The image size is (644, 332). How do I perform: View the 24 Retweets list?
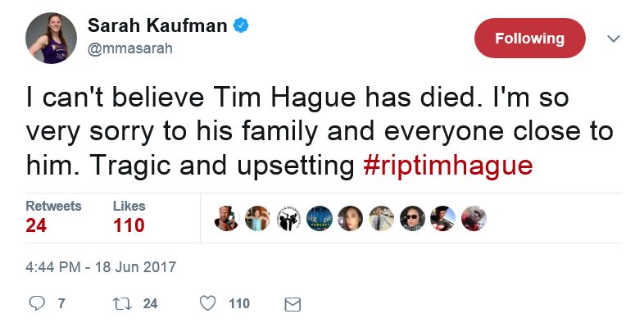click(x=53, y=216)
